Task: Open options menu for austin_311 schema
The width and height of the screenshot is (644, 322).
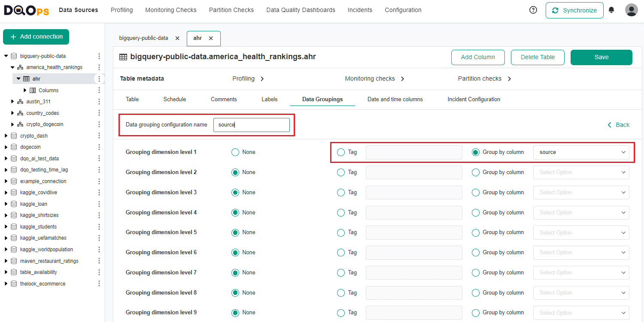Action: tap(99, 102)
